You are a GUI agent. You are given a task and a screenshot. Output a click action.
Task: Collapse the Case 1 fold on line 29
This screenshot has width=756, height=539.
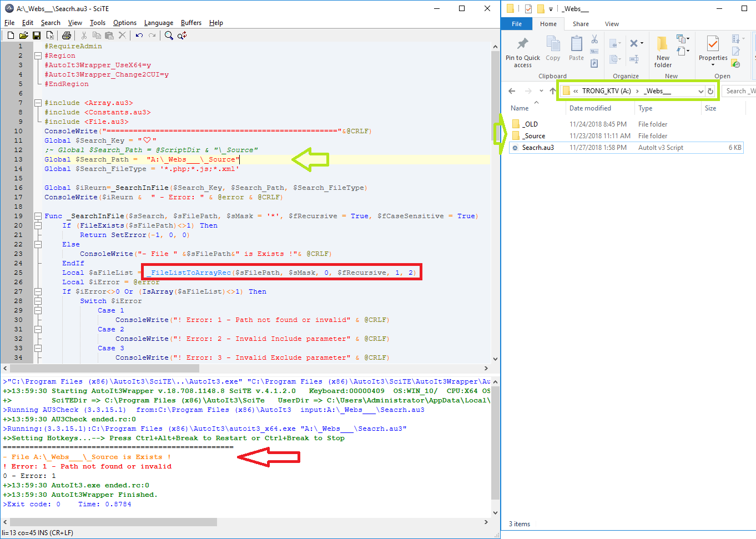click(38, 310)
